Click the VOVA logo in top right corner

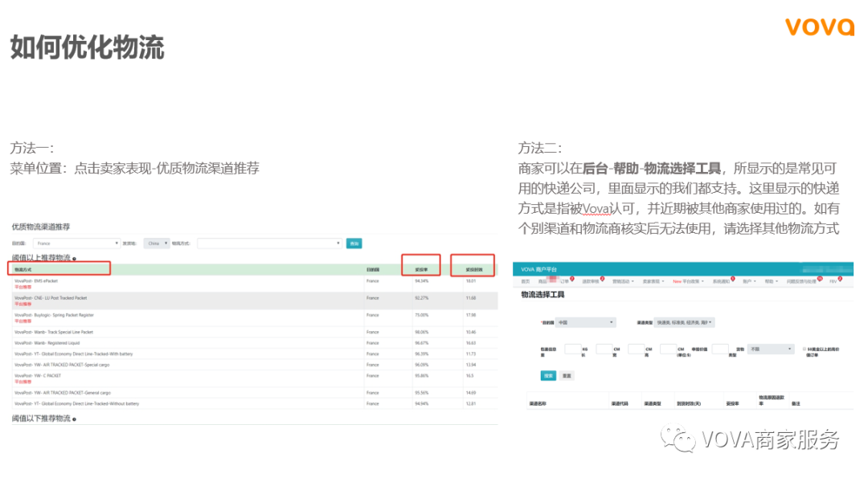click(819, 27)
